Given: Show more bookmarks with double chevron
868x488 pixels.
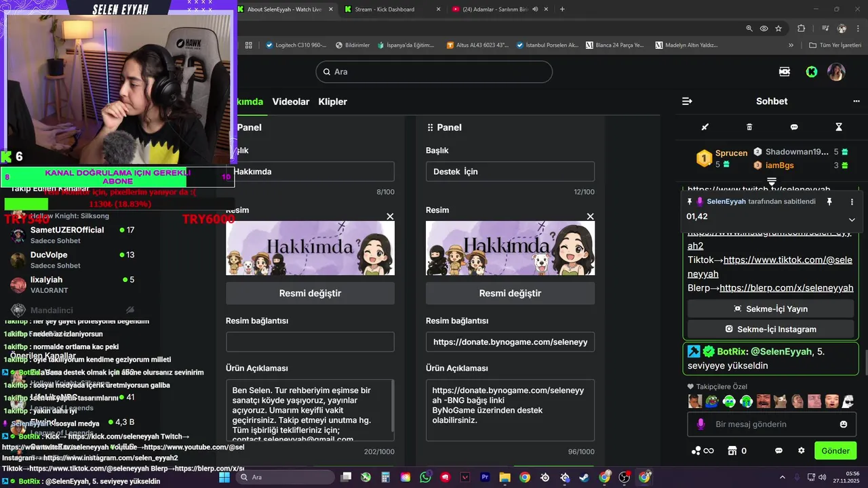Looking at the screenshot, I should tap(791, 45).
